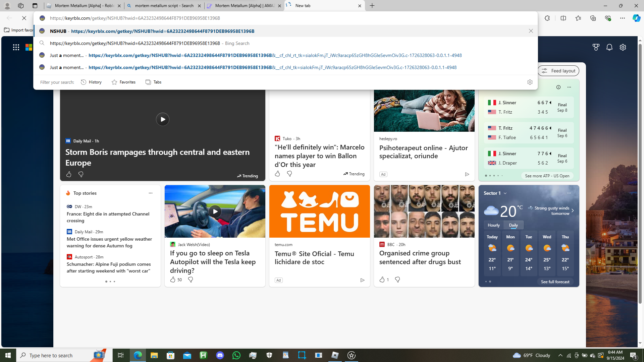Open a new browser tab
The image size is (644, 362).
tap(372, 6)
